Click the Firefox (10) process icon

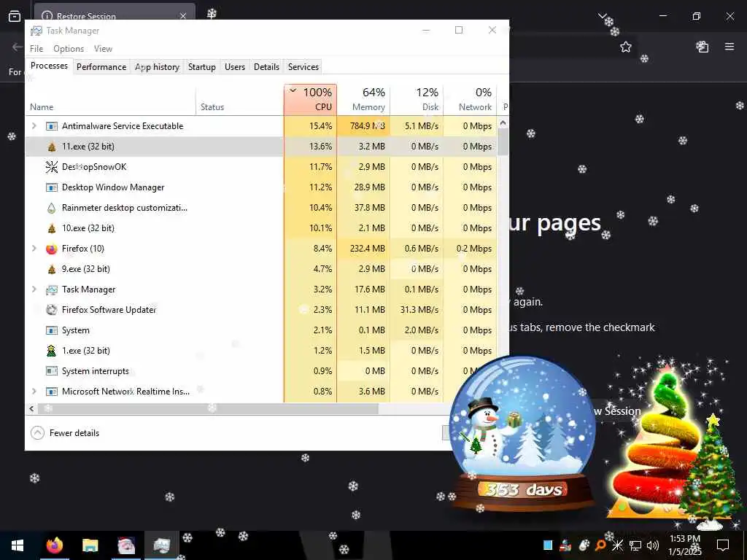52,249
